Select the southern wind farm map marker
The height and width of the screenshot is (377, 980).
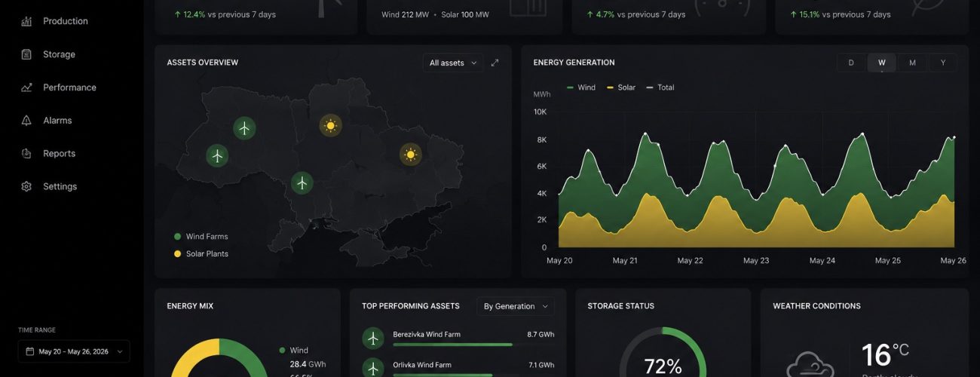(302, 182)
